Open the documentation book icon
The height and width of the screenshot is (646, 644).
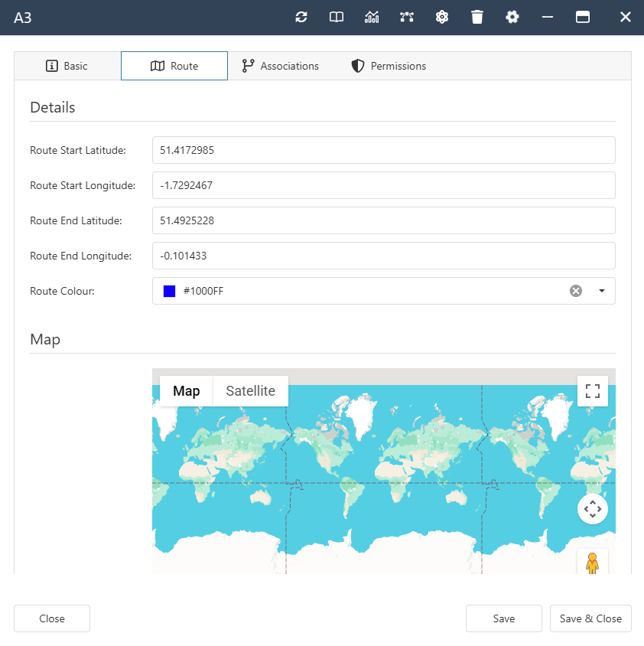coord(337,17)
